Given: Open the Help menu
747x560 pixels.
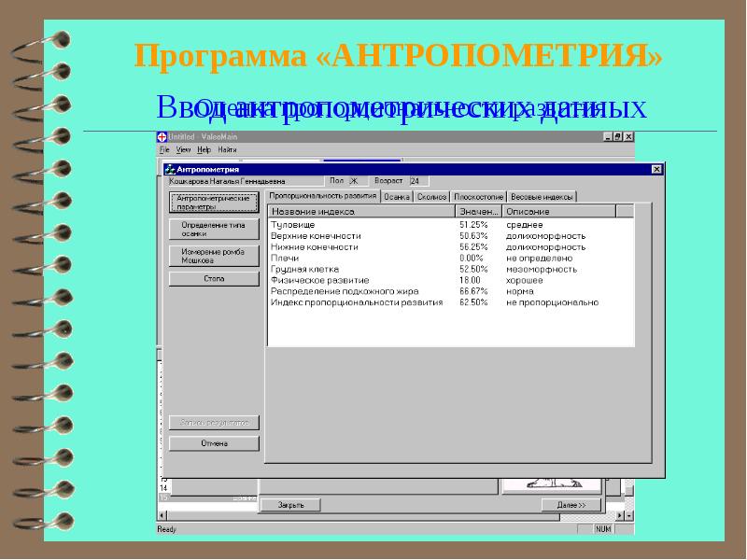Looking at the screenshot, I should click(x=204, y=149).
